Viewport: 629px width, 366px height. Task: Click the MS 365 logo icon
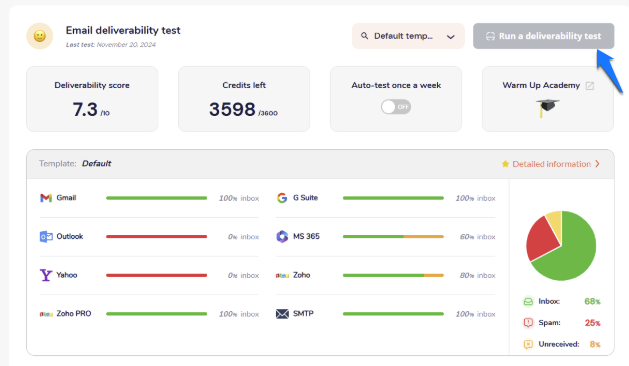click(x=282, y=236)
